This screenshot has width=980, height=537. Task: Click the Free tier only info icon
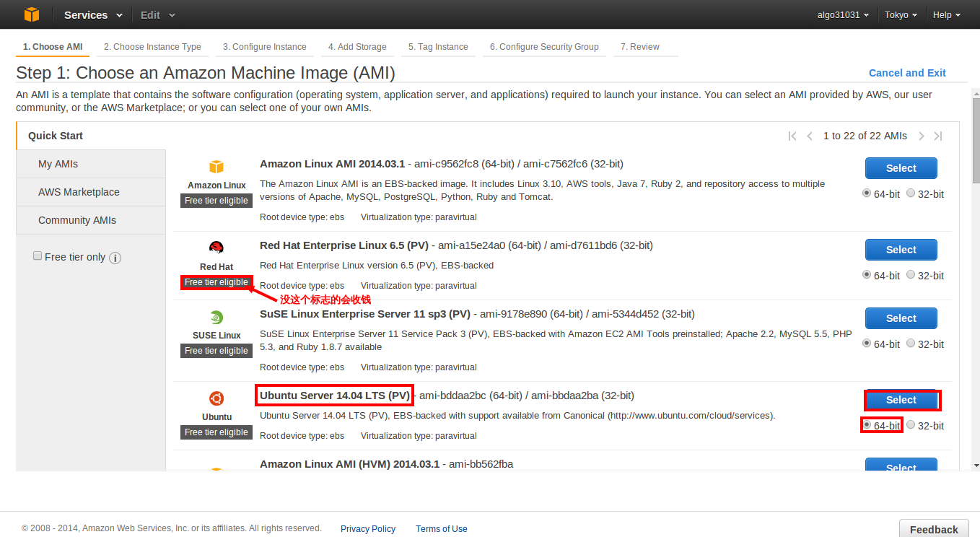(115, 258)
